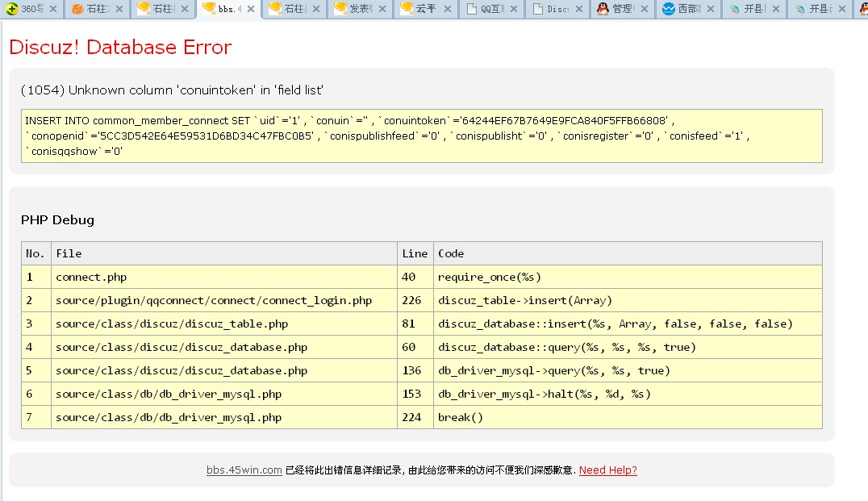The width and height of the screenshot is (868, 501).
Task: Select discuz_database.php path in line 60 row
Action: coord(224,347)
